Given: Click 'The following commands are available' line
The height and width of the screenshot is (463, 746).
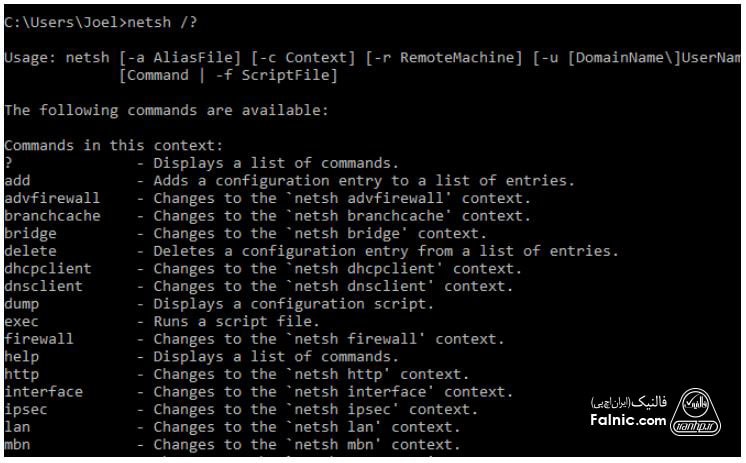Looking at the screenshot, I should [166, 110].
